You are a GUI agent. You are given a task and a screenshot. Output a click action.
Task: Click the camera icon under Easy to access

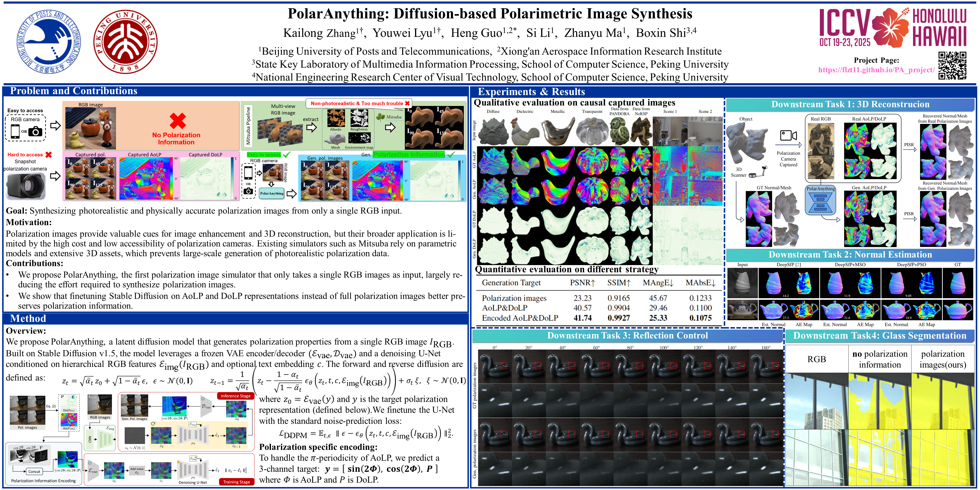point(35,132)
